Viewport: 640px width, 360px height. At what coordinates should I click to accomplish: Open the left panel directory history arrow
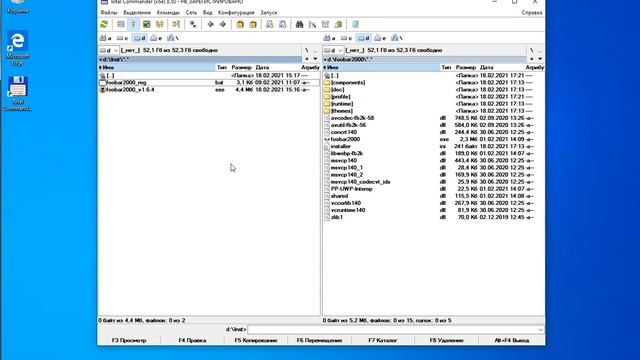coord(315,59)
